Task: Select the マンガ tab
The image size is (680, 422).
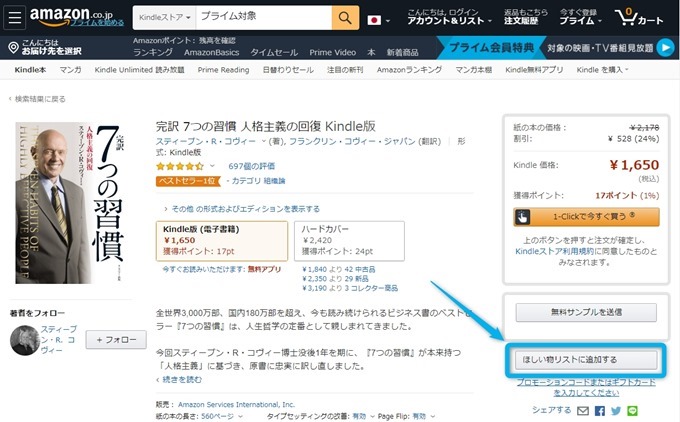Action: [x=70, y=70]
